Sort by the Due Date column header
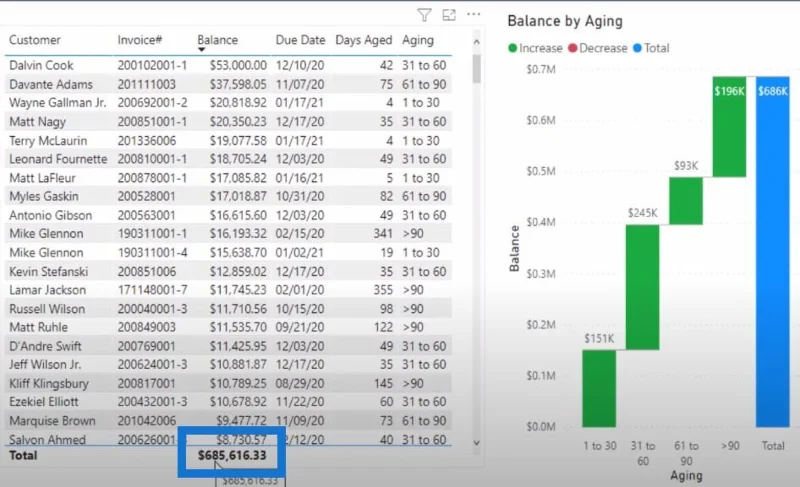This screenshot has height=487, width=800. (x=301, y=40)
